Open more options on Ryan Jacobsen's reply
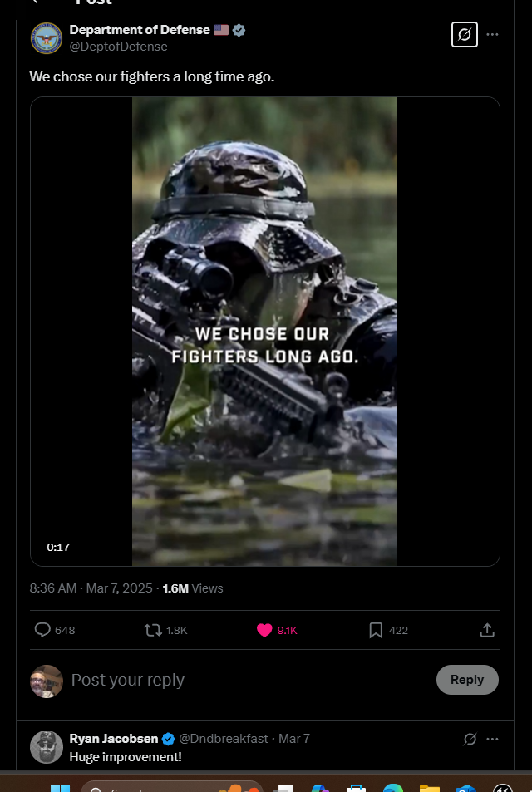This screenshot has width=532, height=792. 492,739
